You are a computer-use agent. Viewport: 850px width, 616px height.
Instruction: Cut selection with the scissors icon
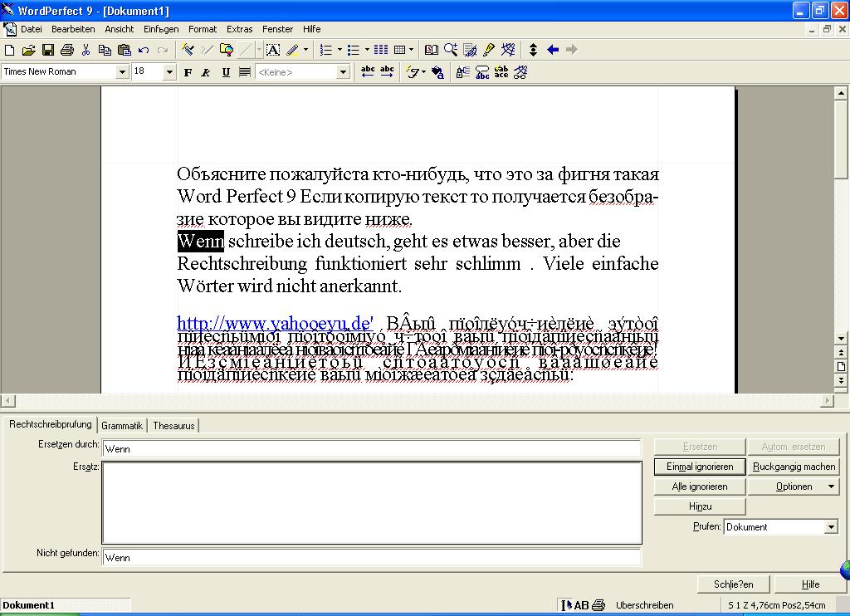pyautogui.click(x=85, y=51)
